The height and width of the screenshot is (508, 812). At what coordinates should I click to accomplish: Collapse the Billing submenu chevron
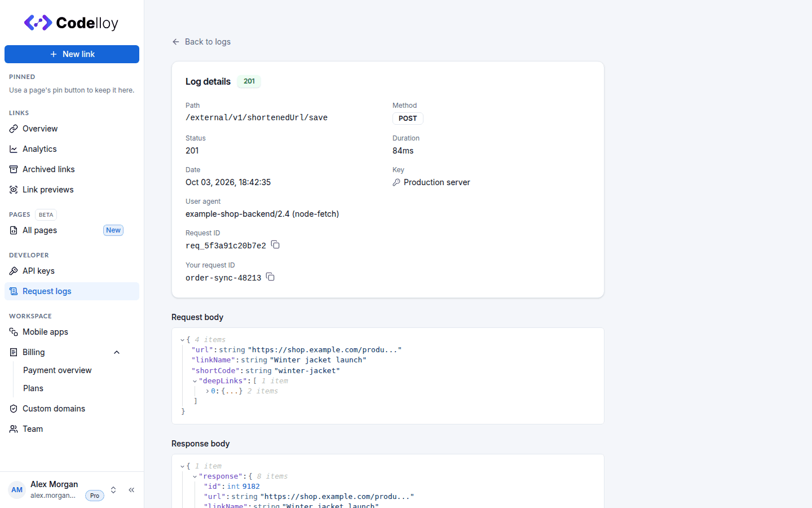117,352
